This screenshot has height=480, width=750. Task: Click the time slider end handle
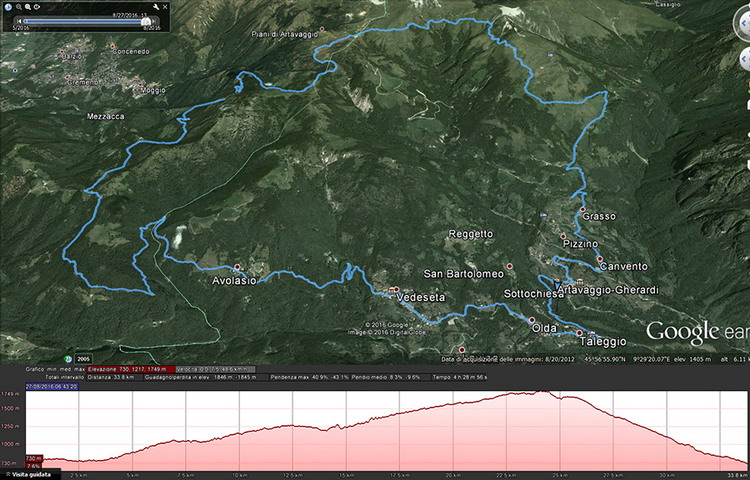point(147,21)
